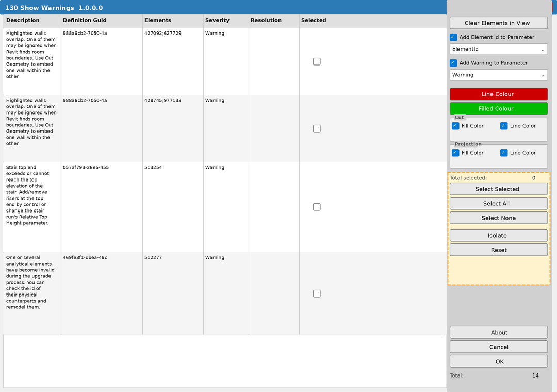Disable Add Element Id to Parameter

click(x=453, y=37)
